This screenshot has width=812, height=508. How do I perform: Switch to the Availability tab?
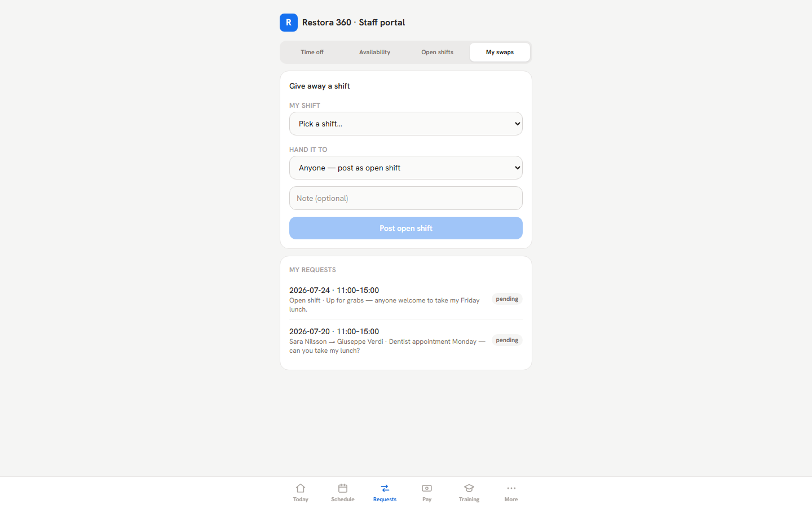pos(374,52)
